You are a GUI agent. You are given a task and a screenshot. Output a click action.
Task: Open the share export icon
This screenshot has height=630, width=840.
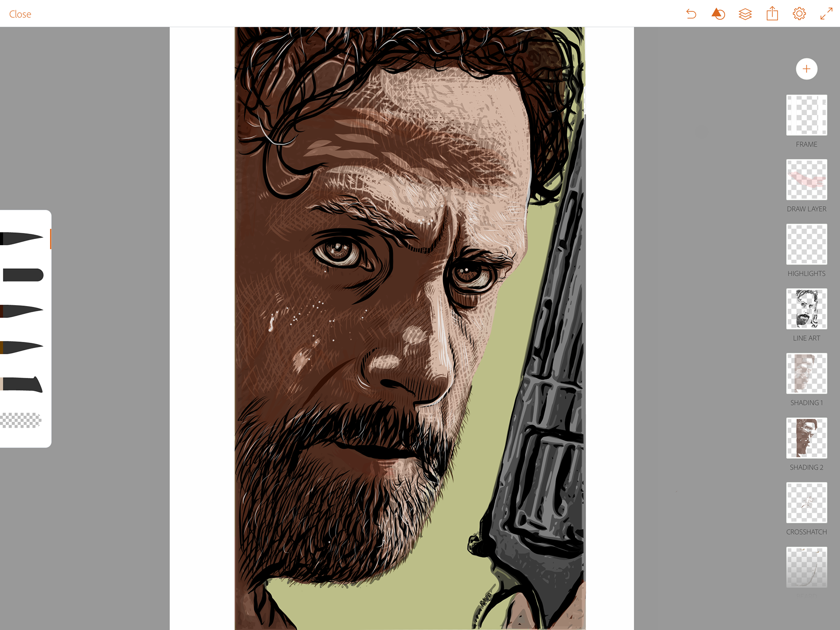point(772,14)
